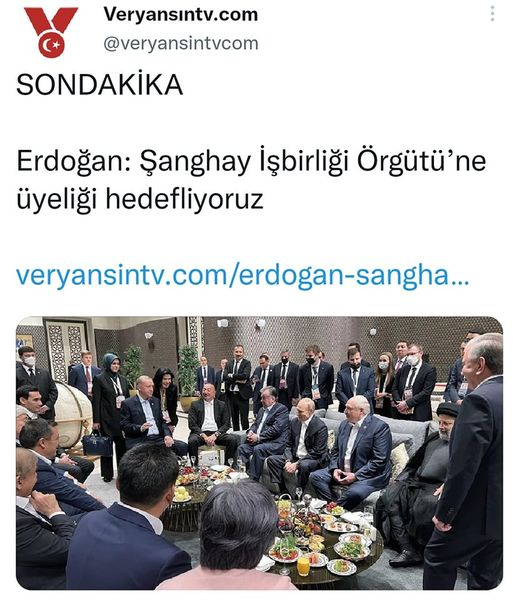
Task: Click the word "hedefliyoruz" in the tweet
Action: pyautogui.click(x=184, y=199)
